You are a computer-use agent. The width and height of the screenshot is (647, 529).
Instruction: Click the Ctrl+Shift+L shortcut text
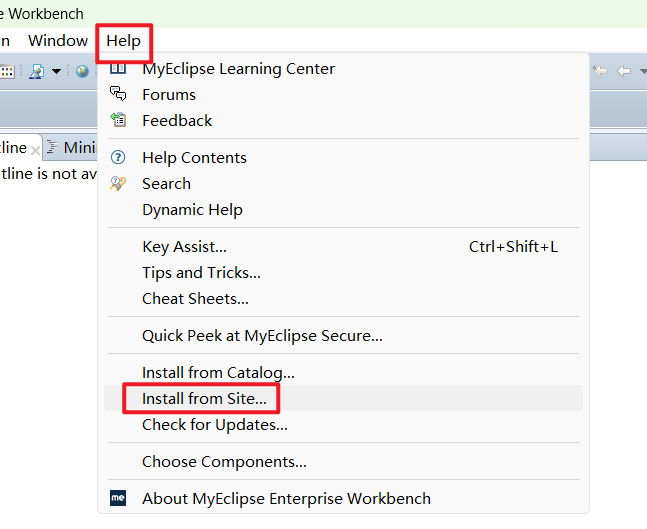[x=513, y=247]
